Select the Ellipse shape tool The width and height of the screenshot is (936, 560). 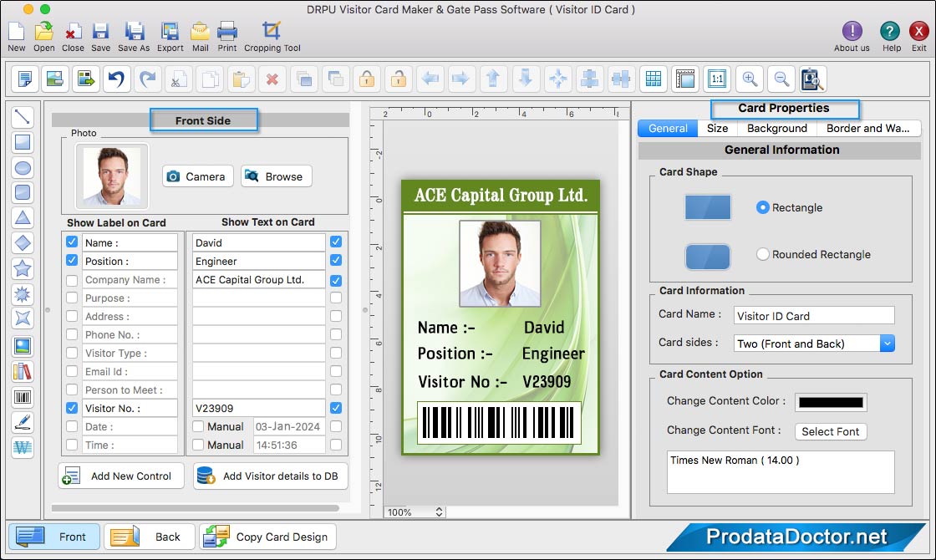click(x=22, y=168)
